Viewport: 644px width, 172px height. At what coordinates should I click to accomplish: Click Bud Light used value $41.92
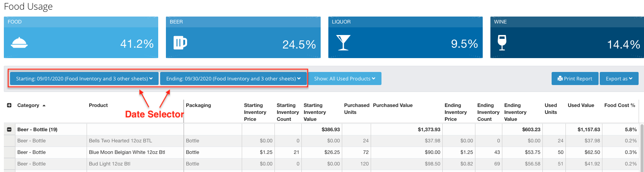coord(592,164)
